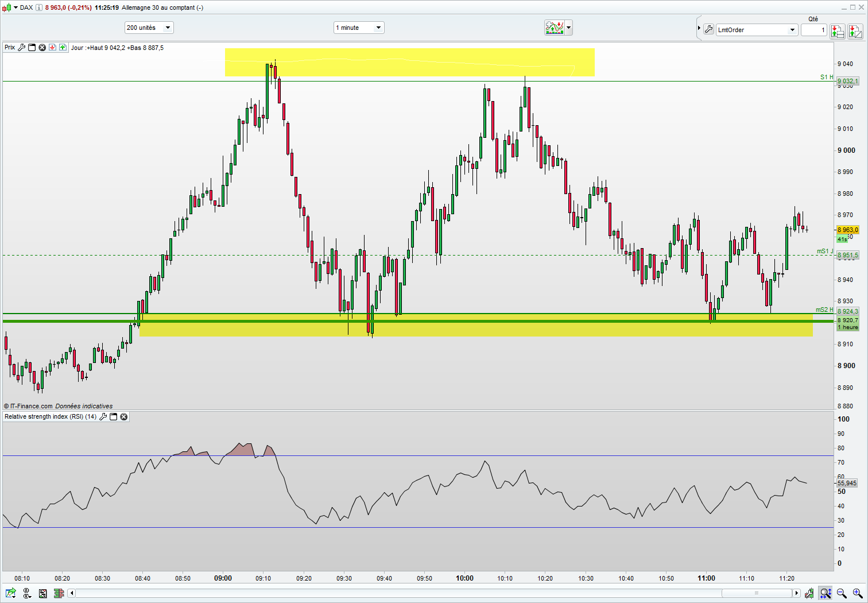This screenshot has height=603, width=868.
Task: Click the right arrow of the time scrollbar
Action: click(797, 593)
